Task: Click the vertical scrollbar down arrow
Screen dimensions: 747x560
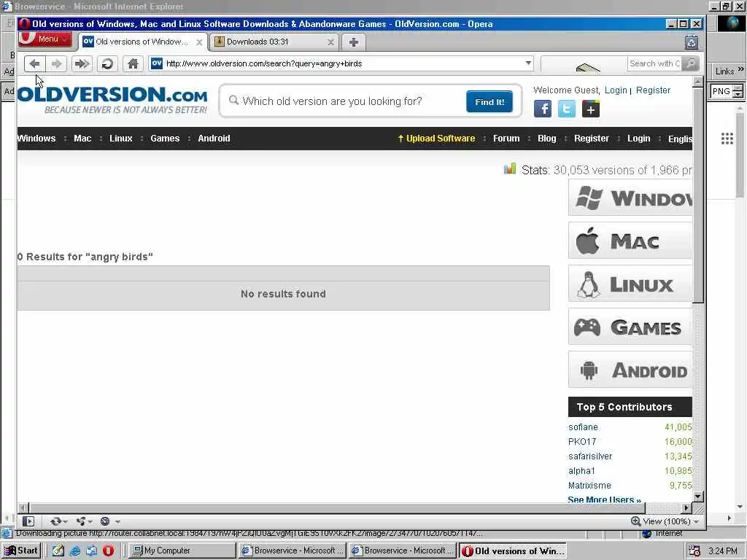Action: [698, 496]
